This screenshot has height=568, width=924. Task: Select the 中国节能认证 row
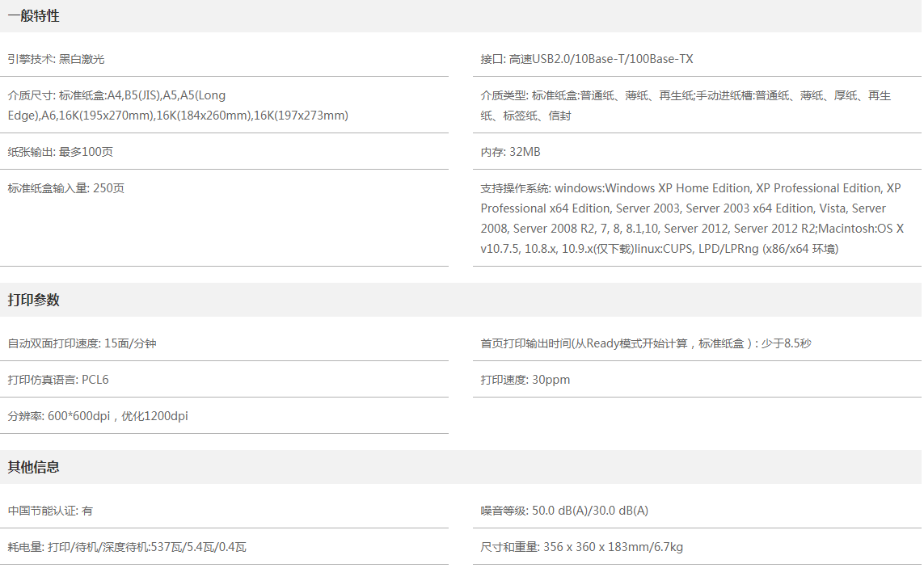tap(50, 511)
